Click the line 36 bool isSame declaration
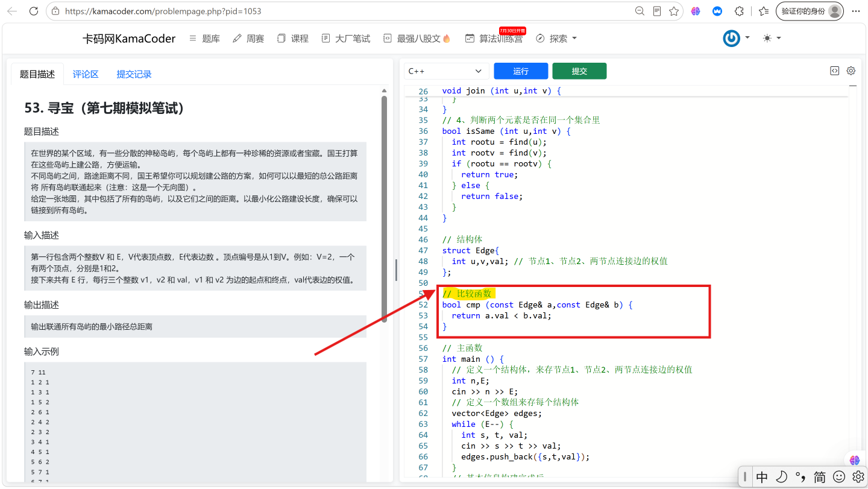 click(506, 131)
